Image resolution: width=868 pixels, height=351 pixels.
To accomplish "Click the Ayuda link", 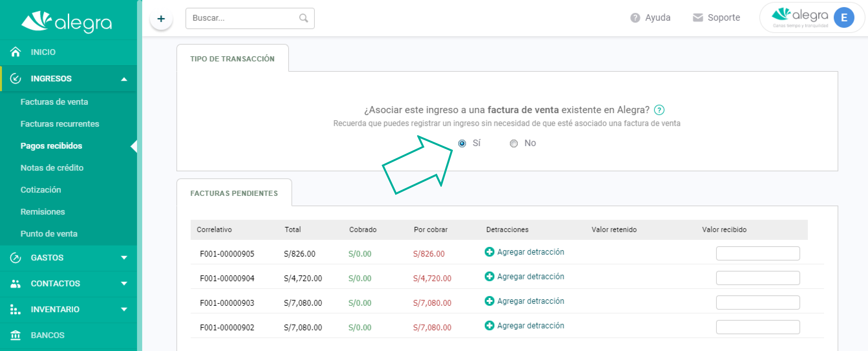I will point(657,18).
